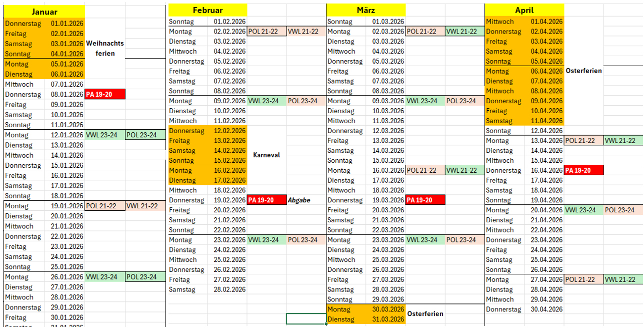Screen dimensions: 644x328
Task: Select the POL 23-24 cell on 23.02.2026
Action: pyautogui.click(x=306, y=240)
